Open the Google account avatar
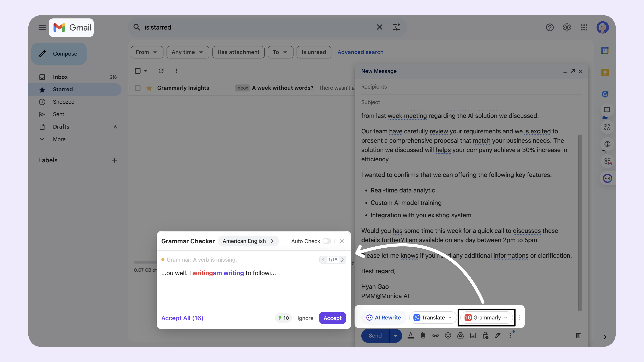644x362 pixels. pos(603,28)
